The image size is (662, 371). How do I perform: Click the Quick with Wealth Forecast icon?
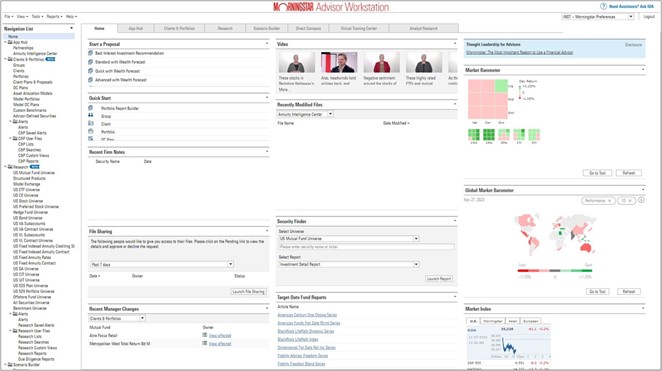tap(90, 71)
